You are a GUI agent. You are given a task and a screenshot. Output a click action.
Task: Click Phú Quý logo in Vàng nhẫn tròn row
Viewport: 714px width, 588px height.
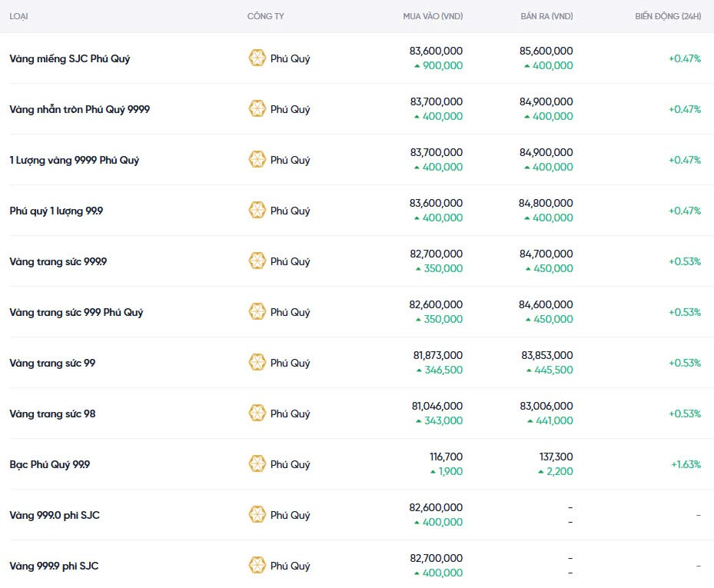(257, 109)
